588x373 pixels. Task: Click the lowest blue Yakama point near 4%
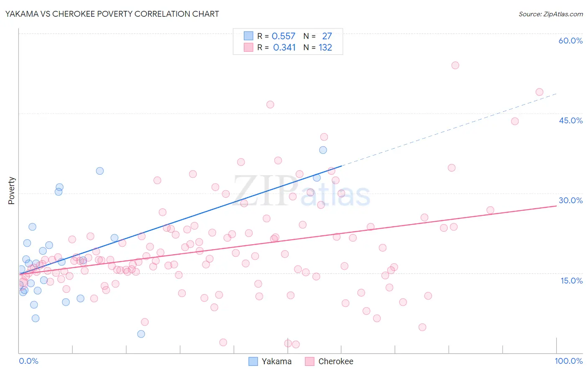141,334
